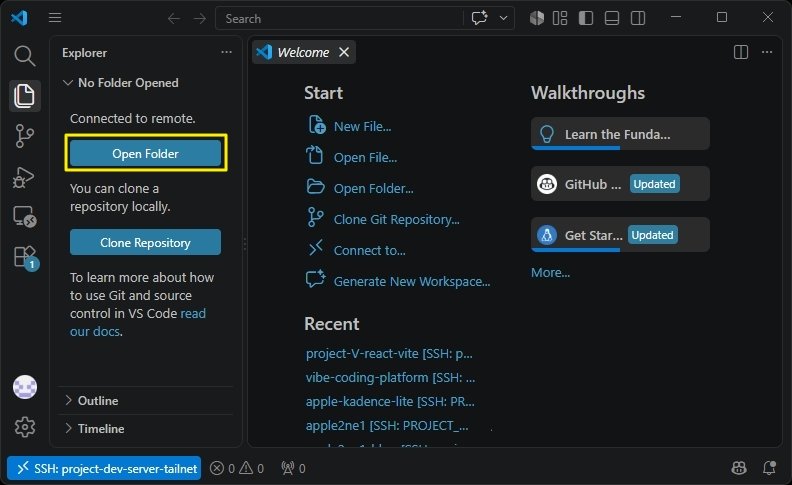Click the Open Folder button in Explorer
The height and width of the screenshot is (485, 792).
[x=145, y=154]
